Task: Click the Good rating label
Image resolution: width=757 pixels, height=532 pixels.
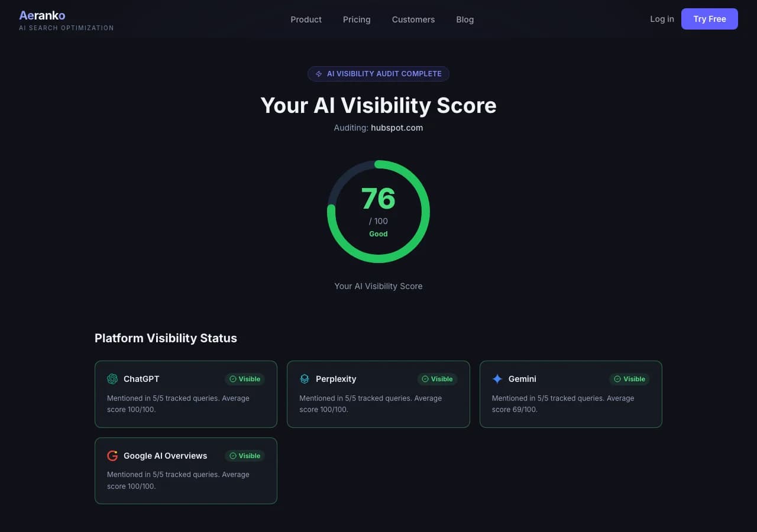Action: [378, 234]
